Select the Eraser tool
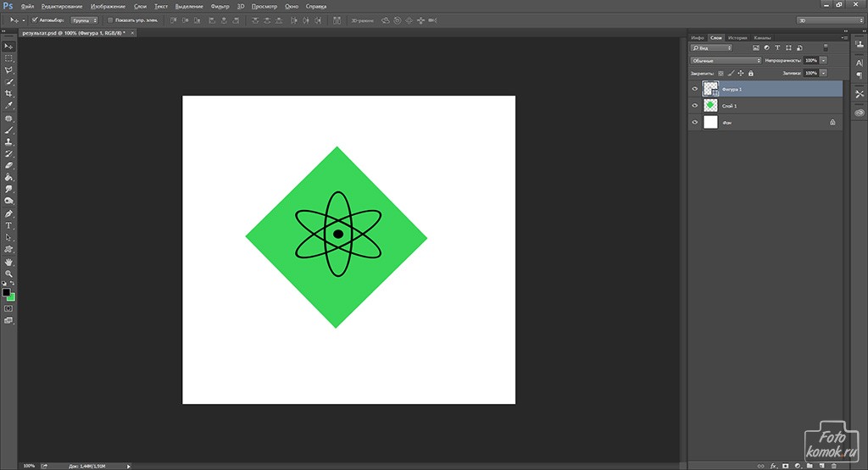868x470 pixels. (8, 165)
